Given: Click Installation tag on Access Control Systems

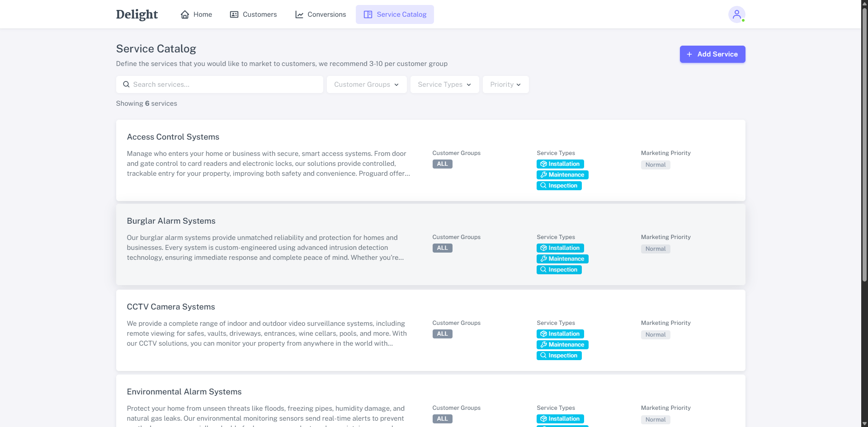Looking at the screenshot, I should coord(560,164).
